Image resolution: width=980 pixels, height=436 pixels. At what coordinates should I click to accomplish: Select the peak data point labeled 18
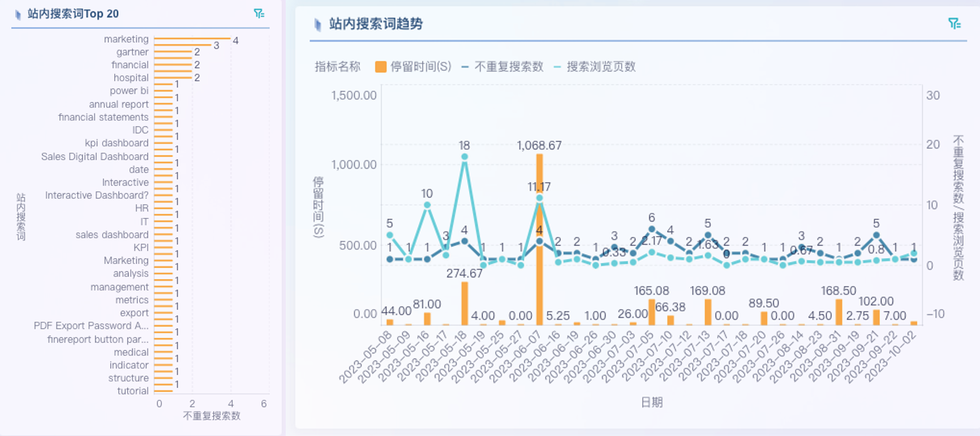[x=465, y=157]
